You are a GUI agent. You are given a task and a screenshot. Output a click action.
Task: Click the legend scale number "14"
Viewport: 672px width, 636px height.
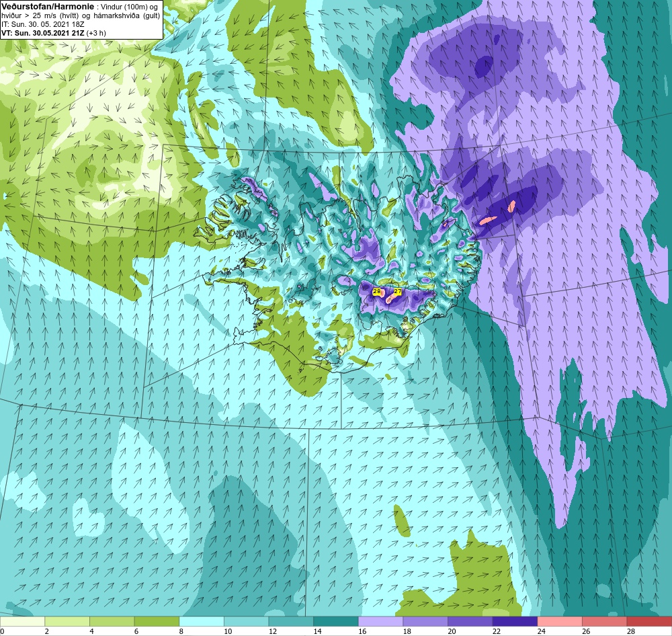[x=318, y=631]
